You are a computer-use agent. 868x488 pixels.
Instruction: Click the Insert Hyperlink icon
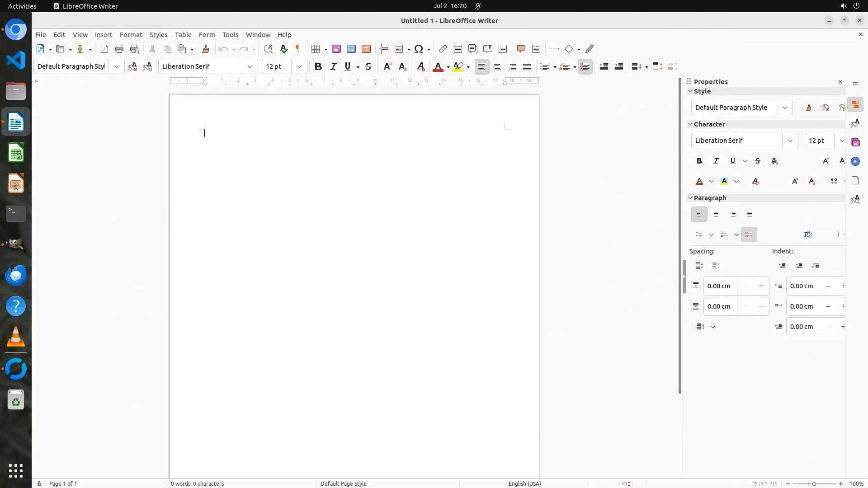point(443,49)
